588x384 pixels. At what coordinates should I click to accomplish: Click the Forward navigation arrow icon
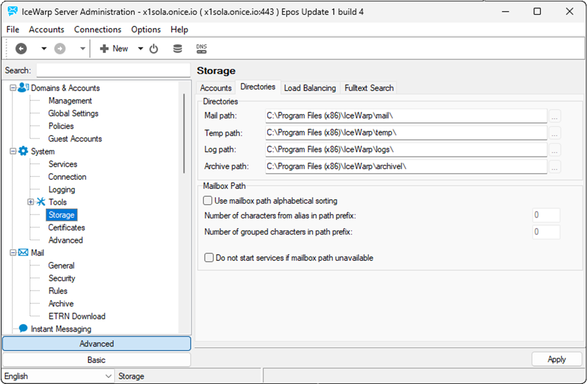pos(60,49)
